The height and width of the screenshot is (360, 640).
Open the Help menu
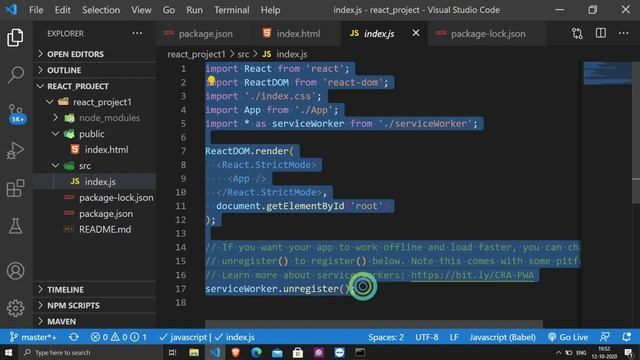pyautogui.click(x=270, y=10)
